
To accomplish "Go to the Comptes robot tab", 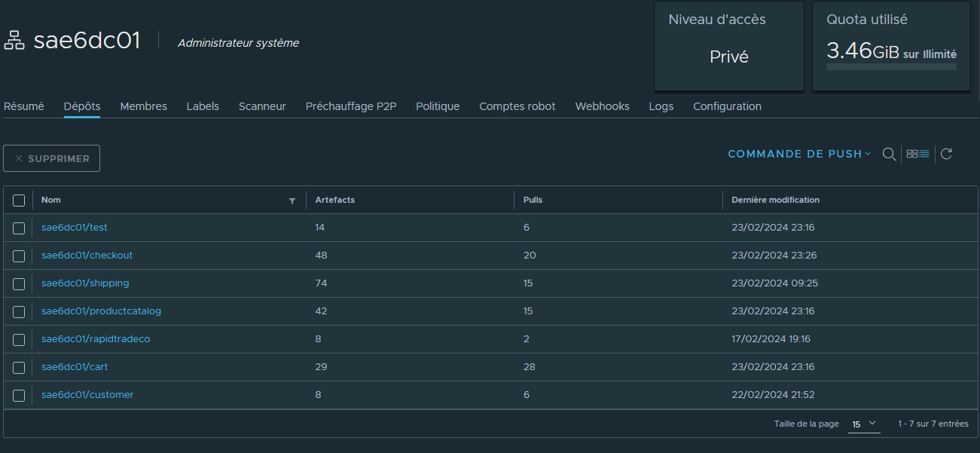I will click(x=517, y=106).
